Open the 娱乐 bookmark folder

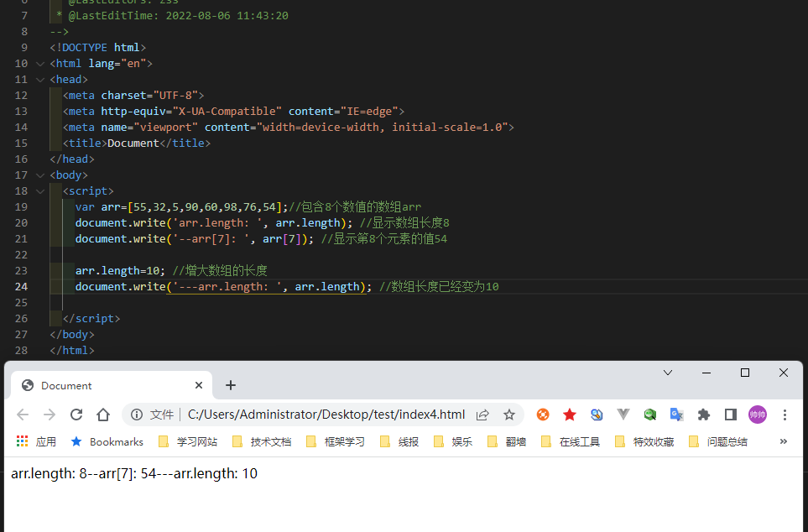452,441
